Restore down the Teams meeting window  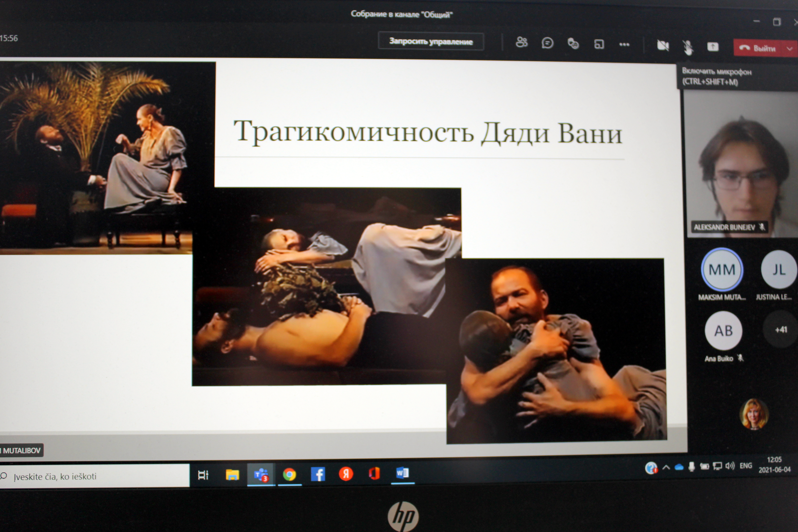pos(777,22)
